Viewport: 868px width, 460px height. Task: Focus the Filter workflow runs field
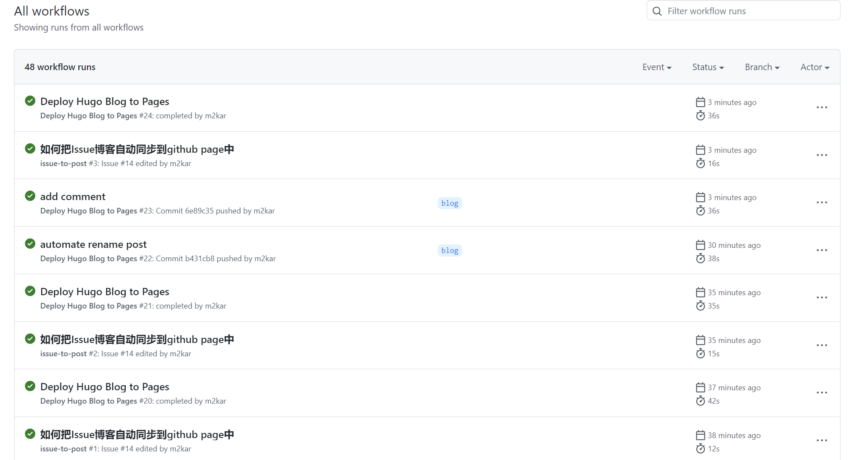click(x=749, y=11)
